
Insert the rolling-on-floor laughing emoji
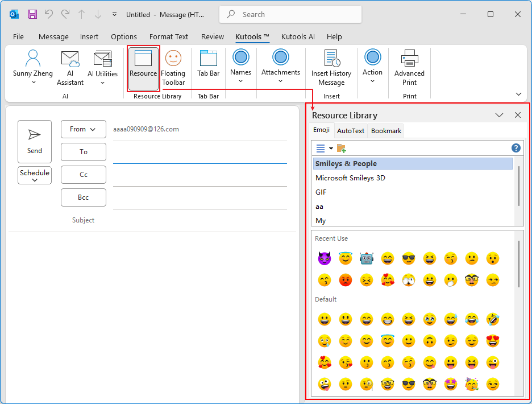(x=493, y=319)
